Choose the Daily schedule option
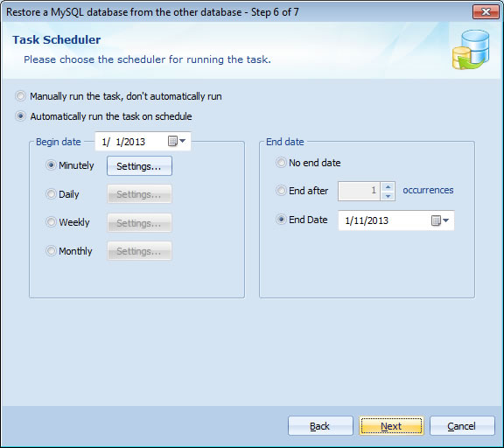This screenshot has width=504, height=448. pos(51,193)
